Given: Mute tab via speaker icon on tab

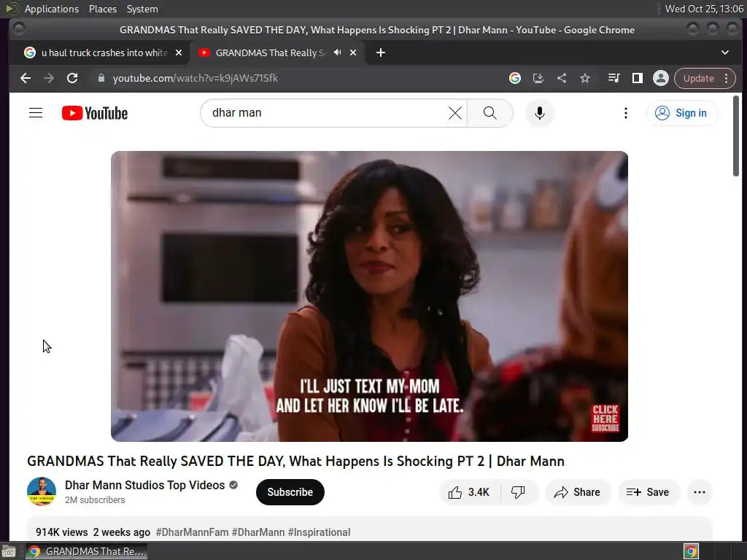Looking at the screenshot, I should coord(337,52).
